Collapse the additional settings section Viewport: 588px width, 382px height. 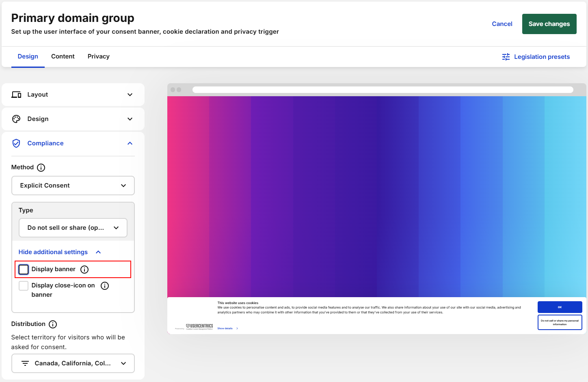(x=53, y=252)
